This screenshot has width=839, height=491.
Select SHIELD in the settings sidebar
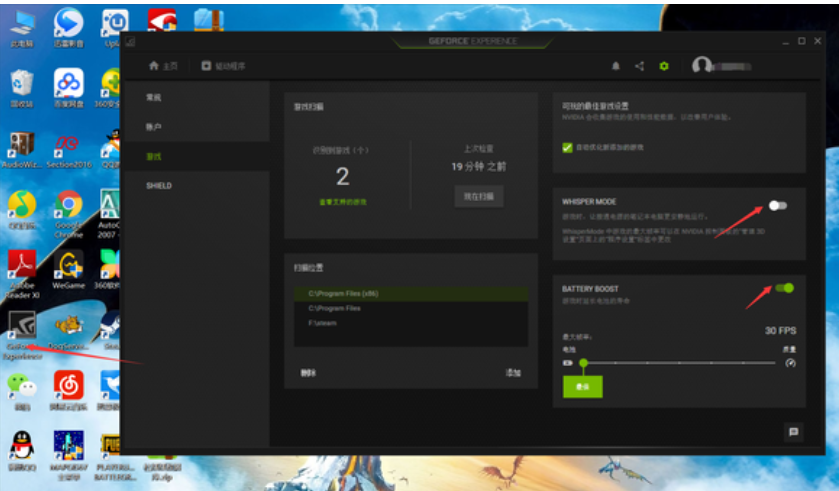pos(159,186)
